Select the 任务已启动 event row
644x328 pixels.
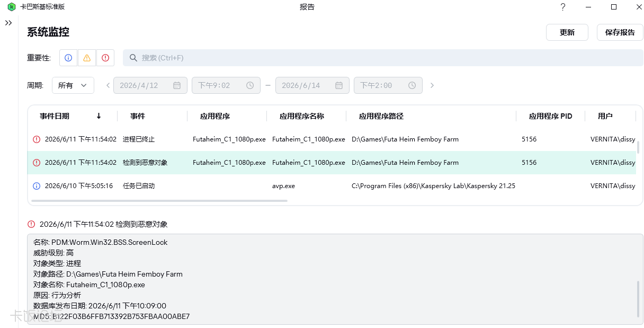332,186
